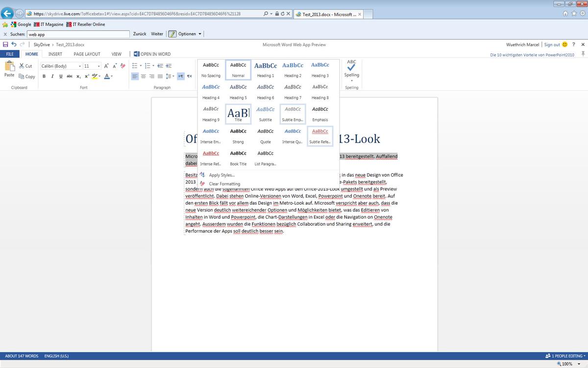The width and height of the screenshot is (588, 368).
Task: Apply the Title style thumbnail
Action: tap(238, 114)
